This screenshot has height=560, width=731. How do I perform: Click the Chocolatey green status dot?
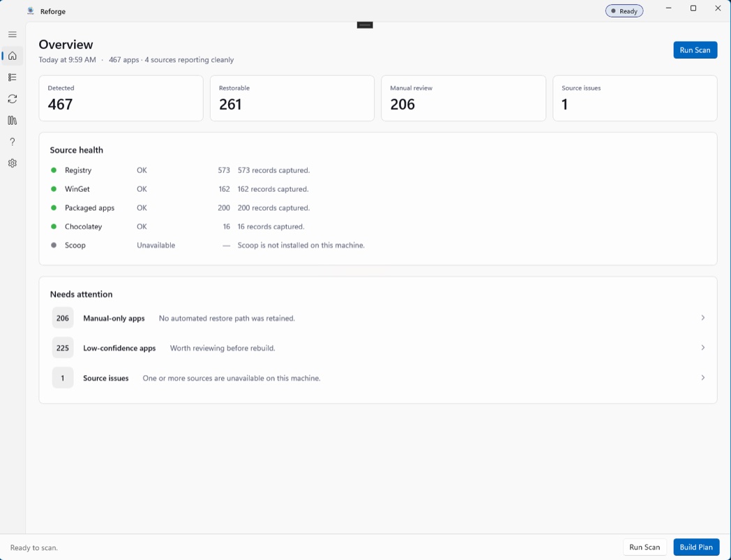click(x=54, y=226)
